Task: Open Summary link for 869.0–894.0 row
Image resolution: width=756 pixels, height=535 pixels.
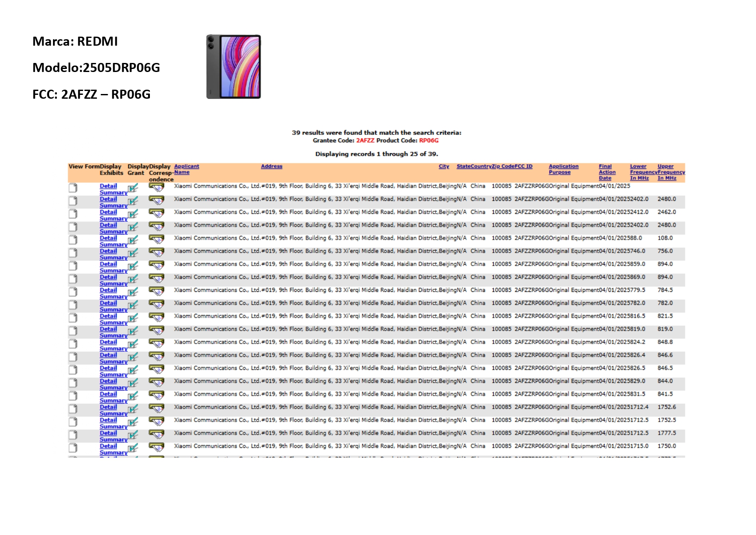Action: coord(114,284)
